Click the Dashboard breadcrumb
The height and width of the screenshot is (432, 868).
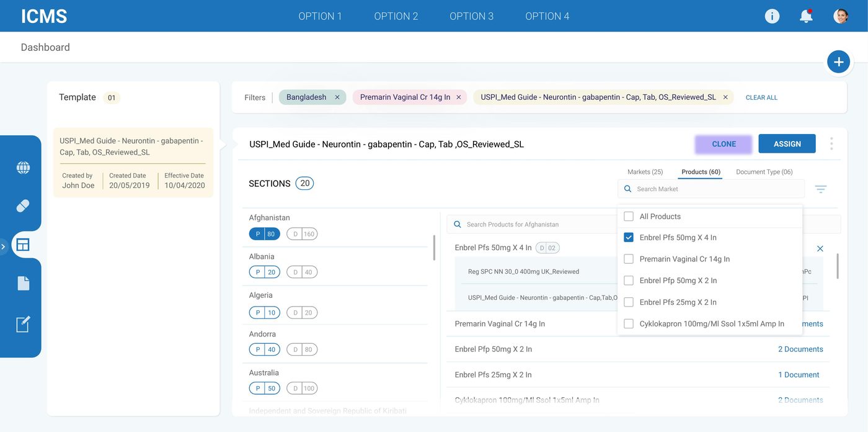pos(45,47)
